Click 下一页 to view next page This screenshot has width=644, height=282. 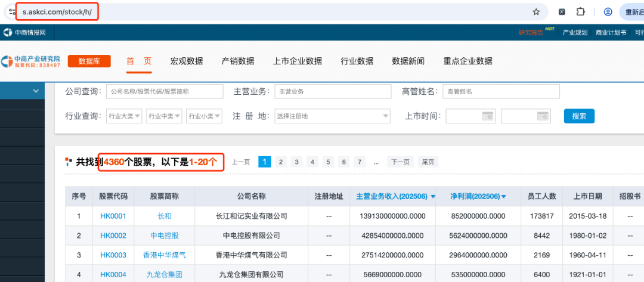(401, 162)
